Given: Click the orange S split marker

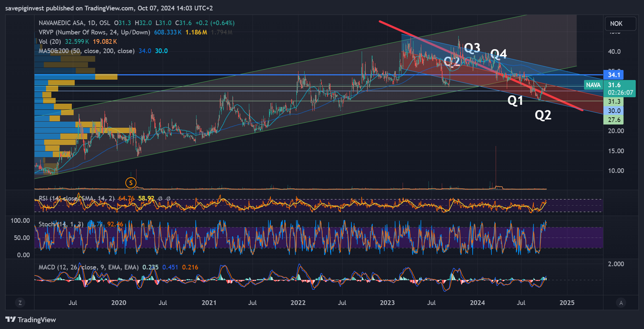Looking at the screenshot, I should 131,183.
